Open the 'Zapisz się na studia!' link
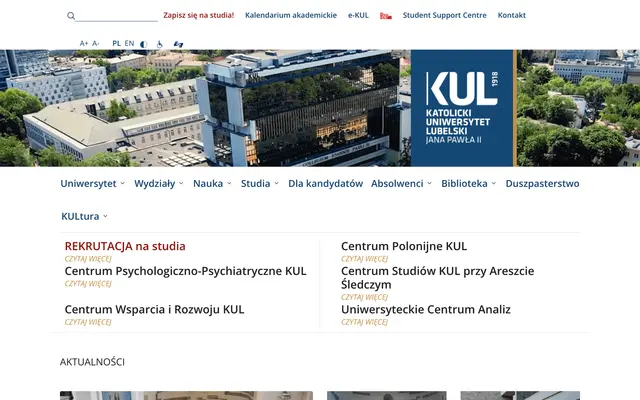The width and height of the screenshot is (640, 400). tap(199, 15)
